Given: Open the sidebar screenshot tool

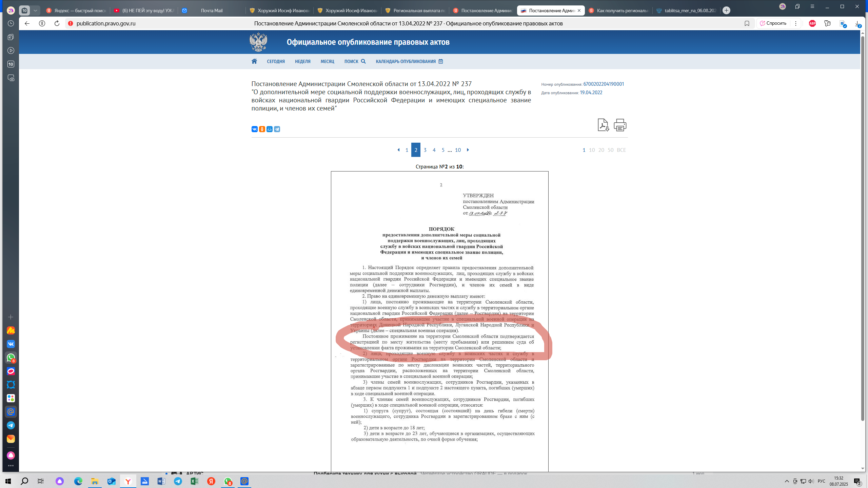Looking at the screenshot, I should click(11, 78).
